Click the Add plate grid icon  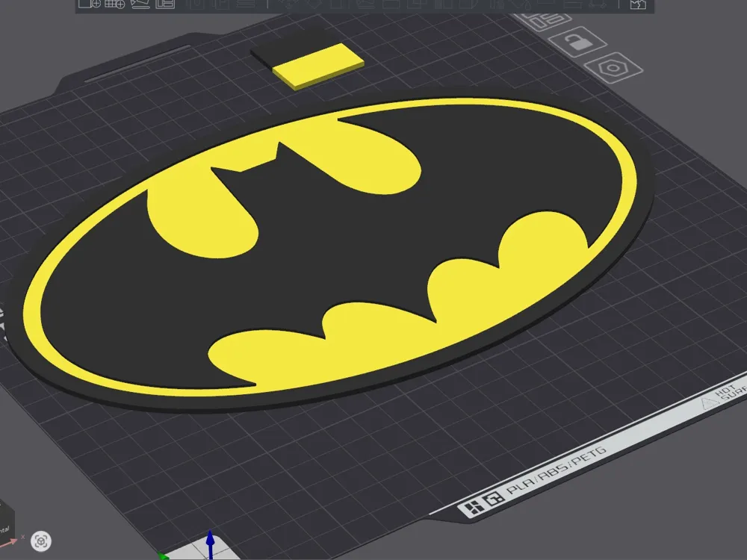[114, 4]
